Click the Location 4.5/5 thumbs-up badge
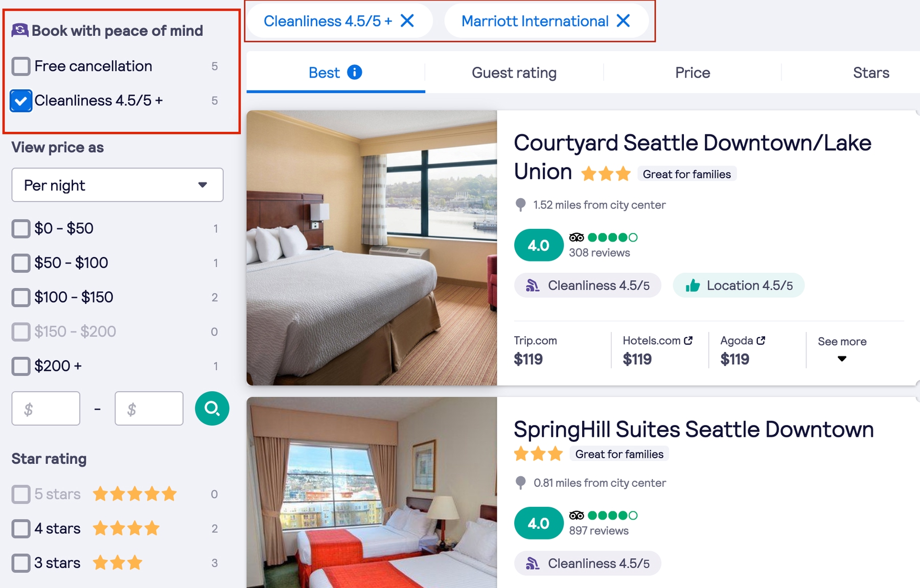This screenshot has width=920, height=588. pos(738,286)
